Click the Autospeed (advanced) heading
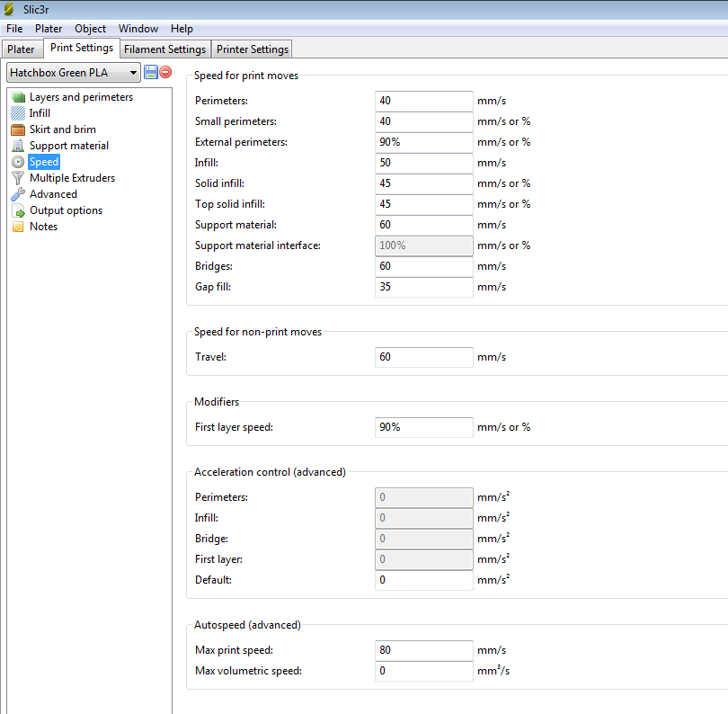Image resolution: width=728 pixels, height=714 pixels. point(247,625)
